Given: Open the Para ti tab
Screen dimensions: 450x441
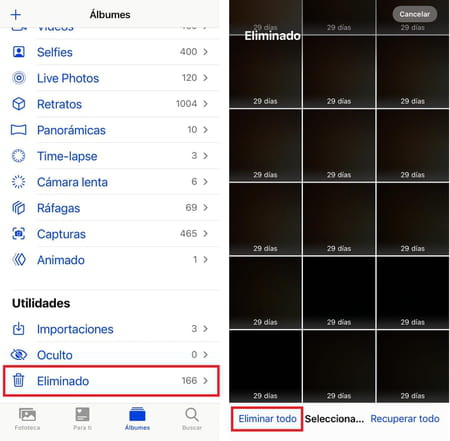Looking at the screenshot, I should point(82,419).
